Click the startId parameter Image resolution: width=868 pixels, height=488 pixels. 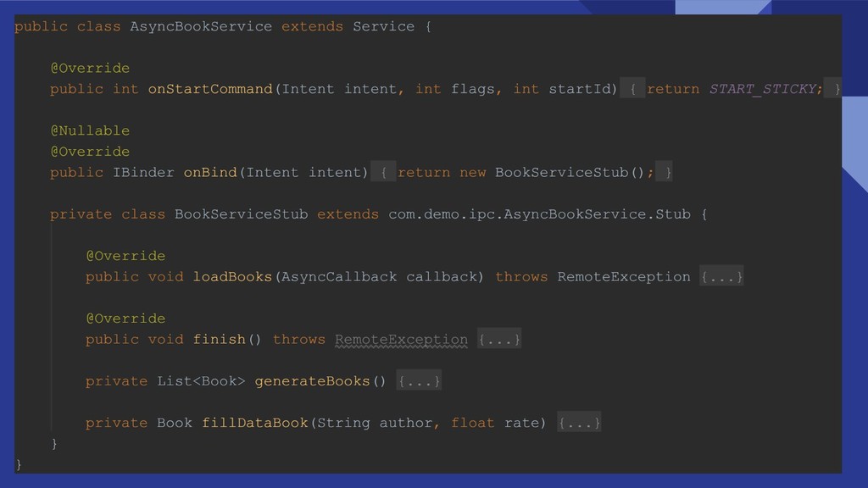click(x=580, y=89)
